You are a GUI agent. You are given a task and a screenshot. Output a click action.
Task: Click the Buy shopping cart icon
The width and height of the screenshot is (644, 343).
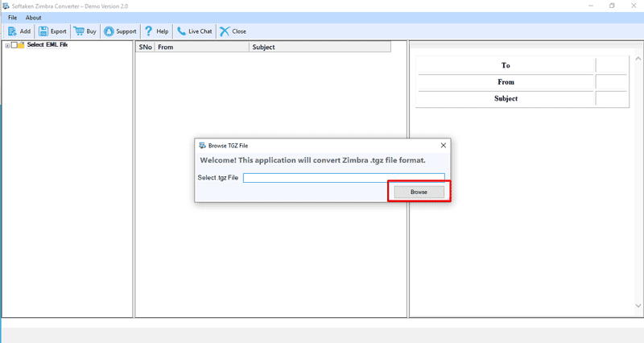(x=79, y=31)
